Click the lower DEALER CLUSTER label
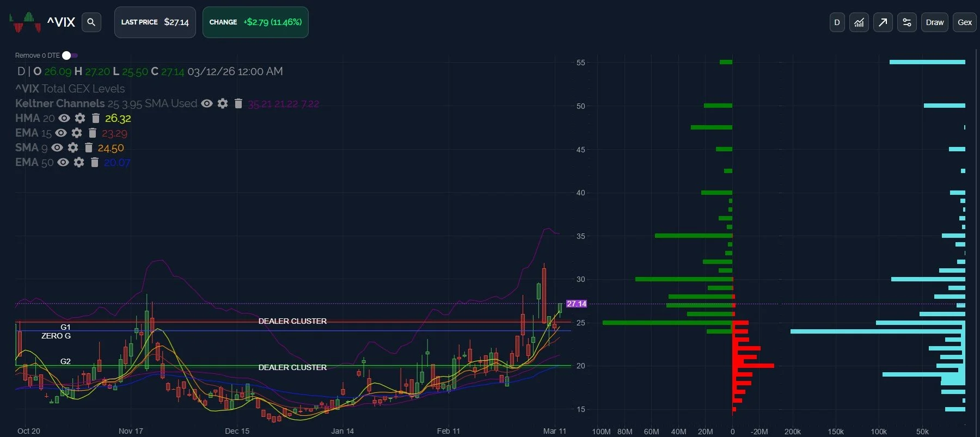Screen dimensions: 980x437 (292, 367)
